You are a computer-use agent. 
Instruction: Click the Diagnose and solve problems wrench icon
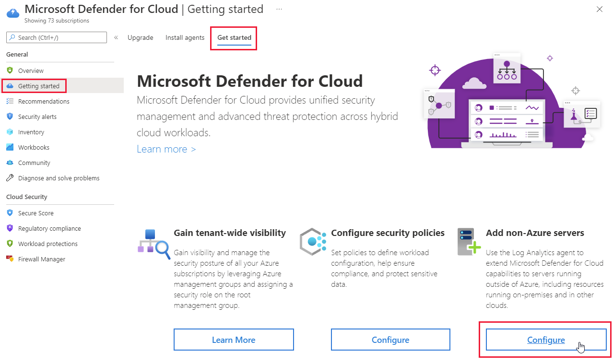[10, 178]
